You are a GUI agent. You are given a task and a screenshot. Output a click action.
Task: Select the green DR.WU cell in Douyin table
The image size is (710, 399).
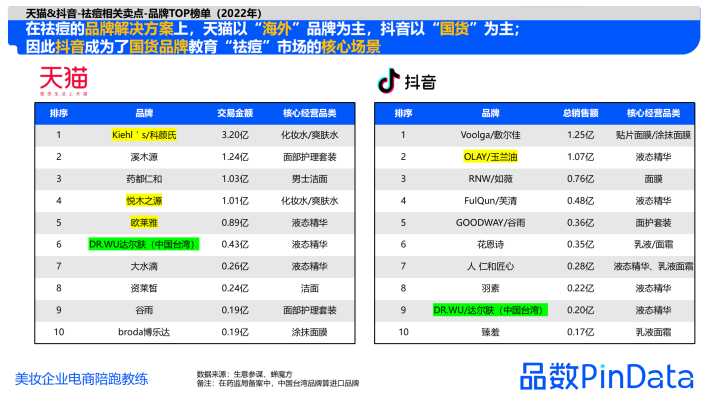[490, 310]
